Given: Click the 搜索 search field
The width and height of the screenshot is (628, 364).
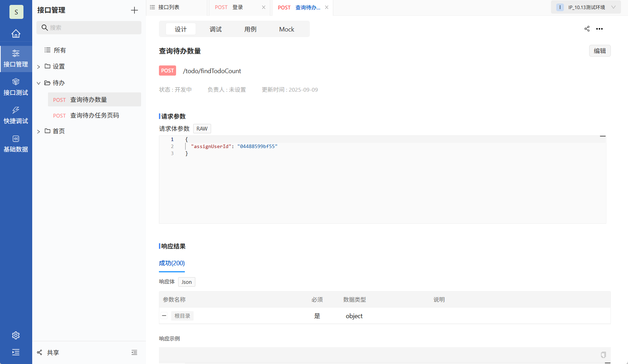Looking at the screenshot, I should 89,27.
